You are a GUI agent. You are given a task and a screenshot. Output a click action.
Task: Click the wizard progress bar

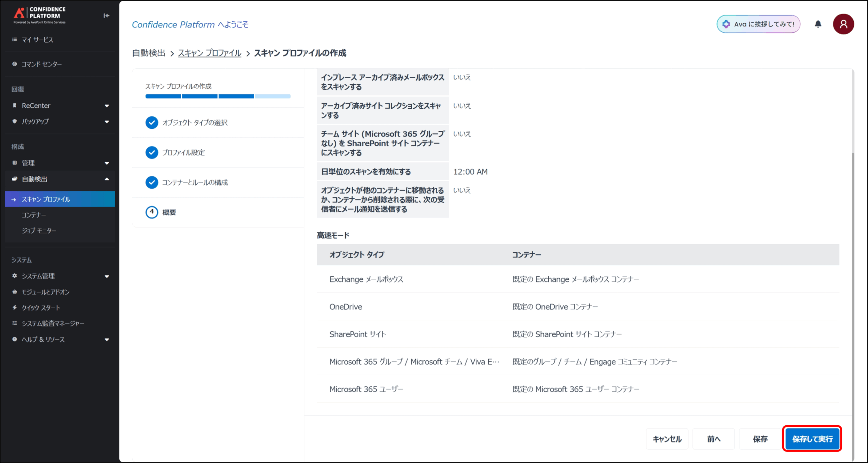coord(218,96)
